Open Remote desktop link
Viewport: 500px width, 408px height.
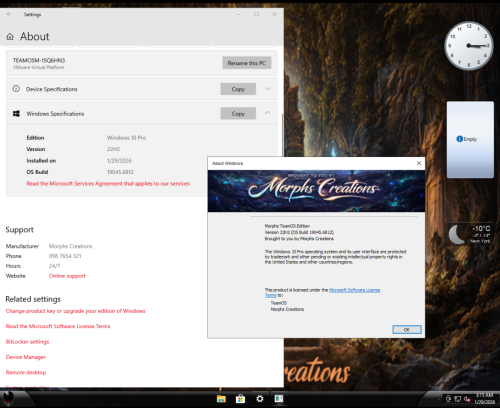[26, 372]
